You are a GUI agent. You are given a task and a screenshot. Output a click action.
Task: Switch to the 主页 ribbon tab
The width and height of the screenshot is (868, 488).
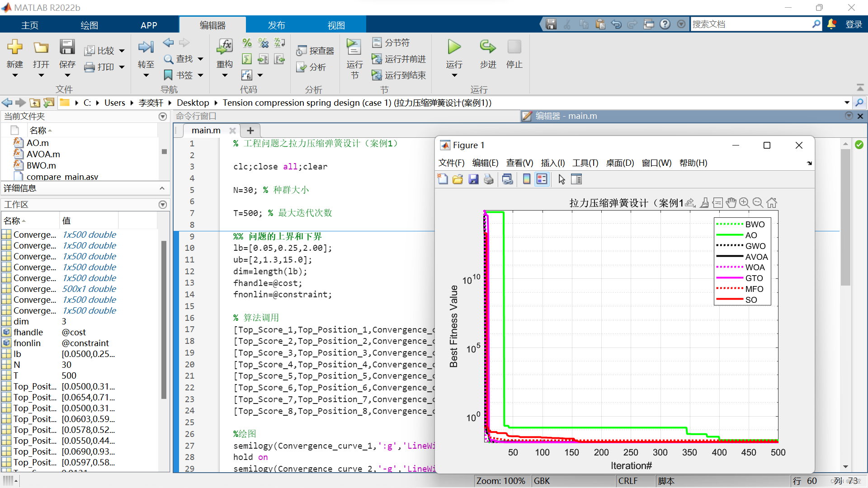[x=30, y=25]
